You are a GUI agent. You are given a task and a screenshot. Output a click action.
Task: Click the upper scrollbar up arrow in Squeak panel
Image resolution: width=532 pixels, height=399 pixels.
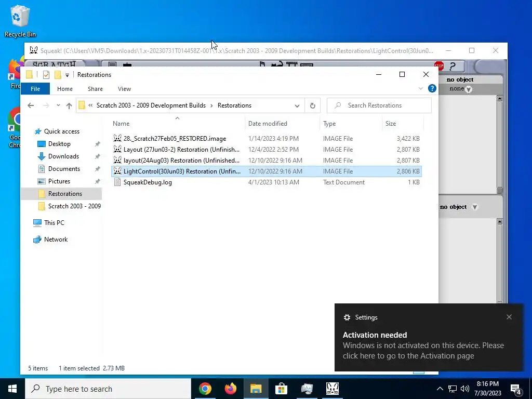[x=499, y=98]
